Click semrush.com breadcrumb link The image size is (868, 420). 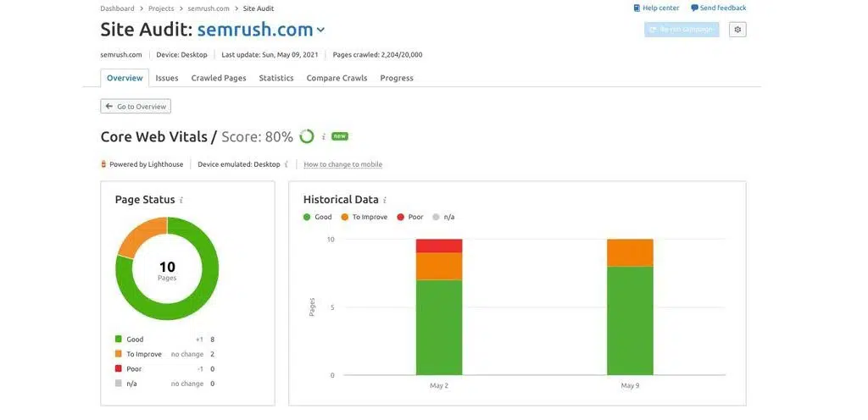tap(209, 8)
